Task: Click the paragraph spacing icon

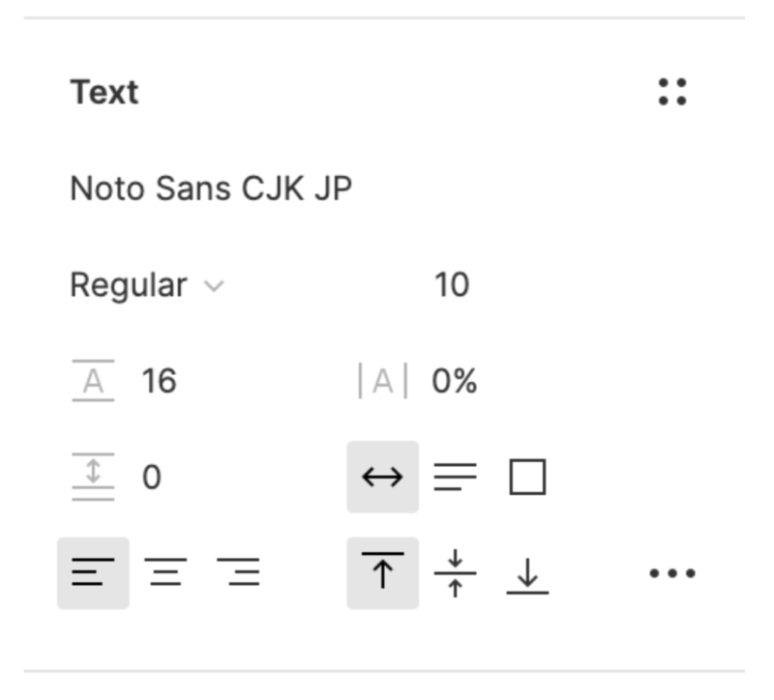Action: point(93,477)
